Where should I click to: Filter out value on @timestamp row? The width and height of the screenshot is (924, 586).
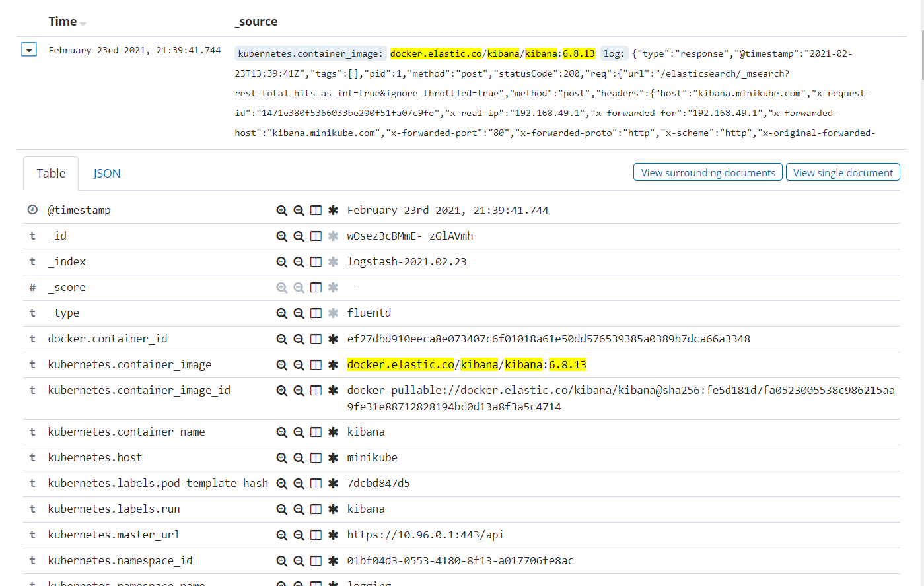(299, 211)
